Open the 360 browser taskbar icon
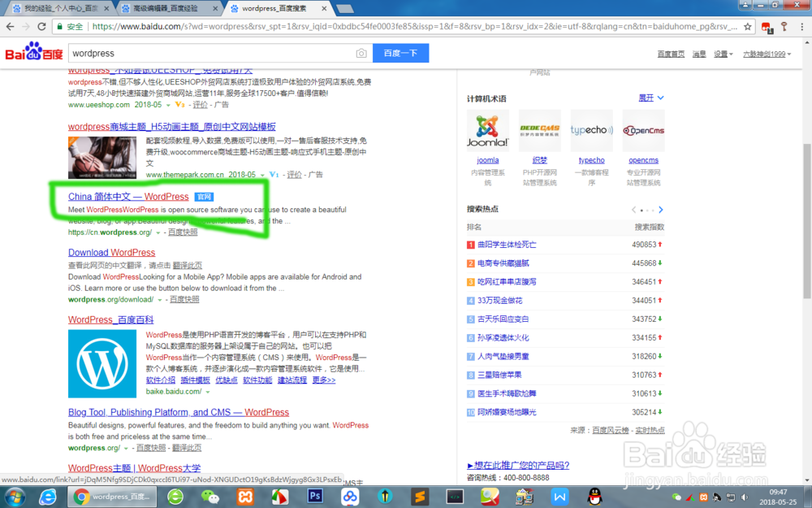812x508 pixels. pos(175,497)
